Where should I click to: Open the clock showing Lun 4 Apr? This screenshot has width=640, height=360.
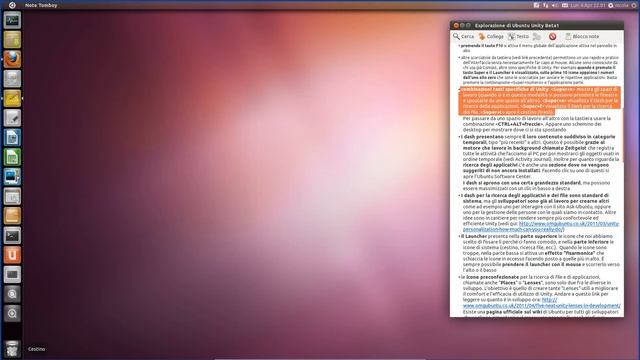pos(588,5)
